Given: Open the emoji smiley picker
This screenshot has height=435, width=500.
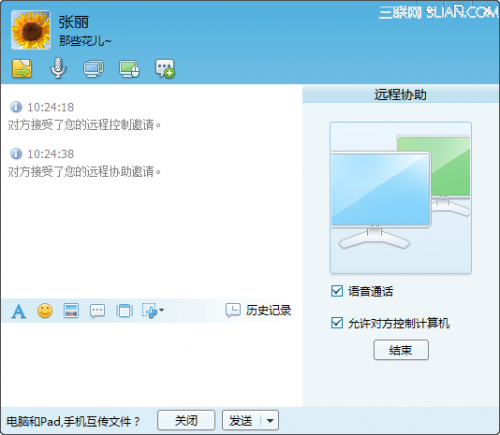Looking at the screenshot, I should tap(45, 311).
